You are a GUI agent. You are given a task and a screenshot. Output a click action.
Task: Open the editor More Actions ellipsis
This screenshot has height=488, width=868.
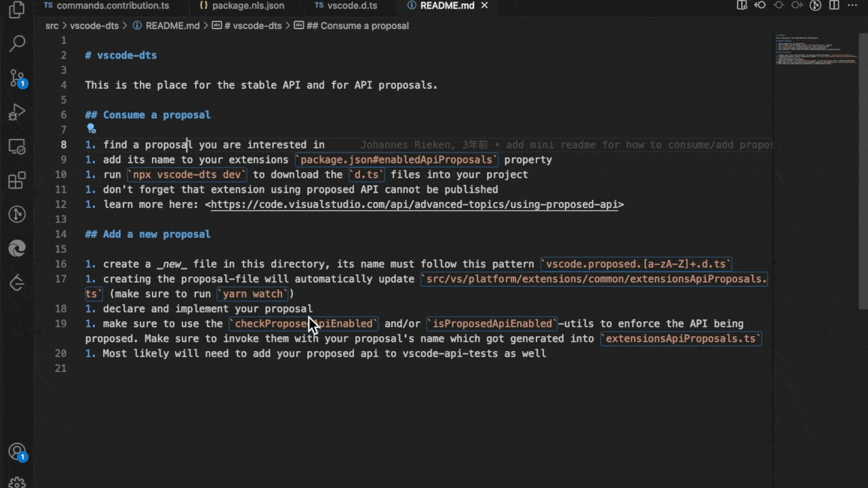coord(852,5)
